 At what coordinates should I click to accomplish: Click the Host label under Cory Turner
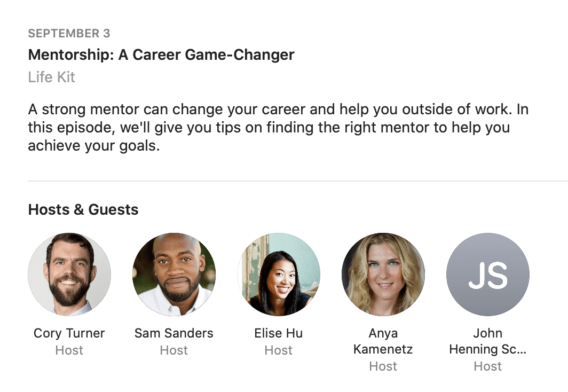[69, 350]
